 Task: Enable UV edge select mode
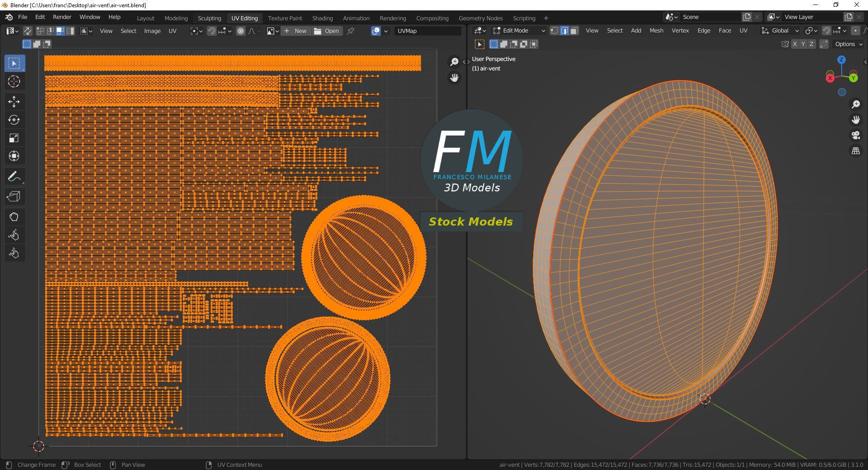(x=50, y=31)
